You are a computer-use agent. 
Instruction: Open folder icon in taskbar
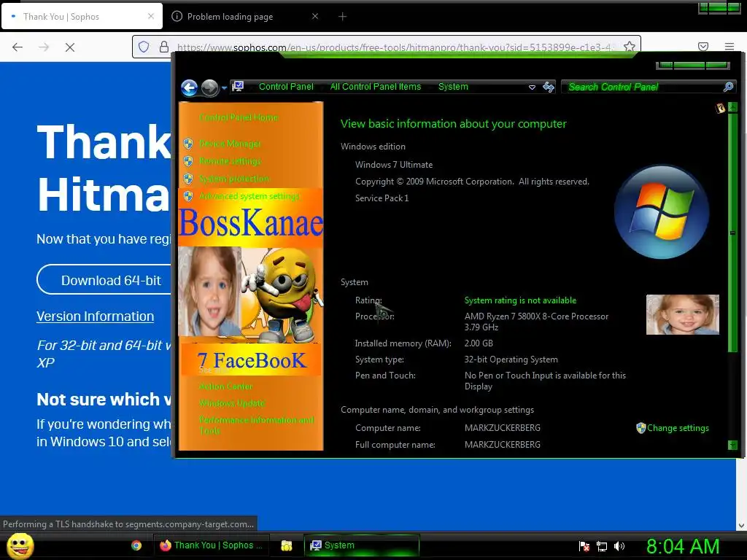coord(286,545)
